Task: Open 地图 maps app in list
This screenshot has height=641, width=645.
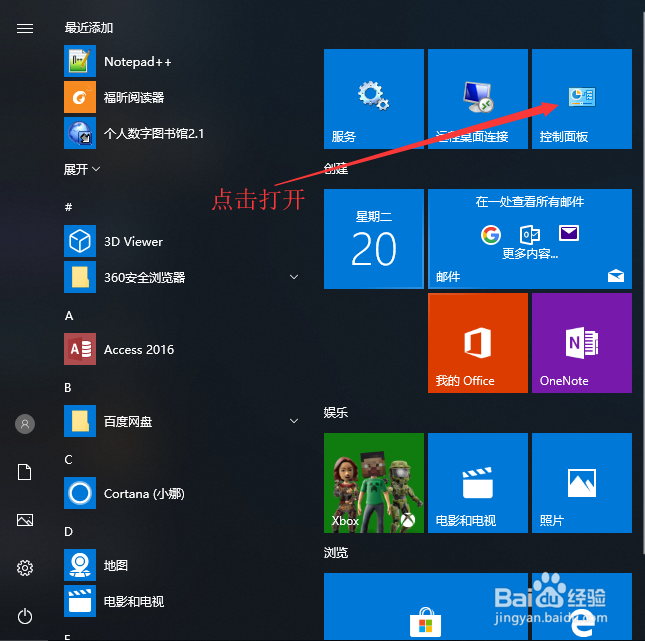Action: click(181, 565)
